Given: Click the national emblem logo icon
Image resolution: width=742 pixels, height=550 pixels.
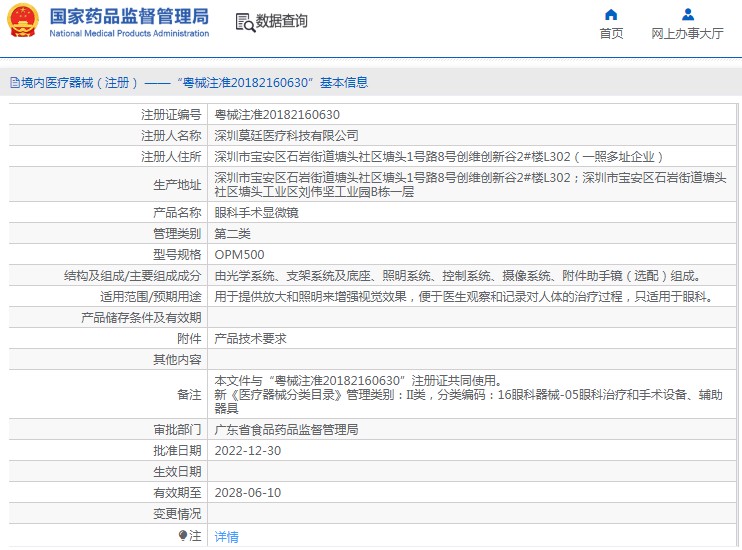Looking at the screenshot, I should pos(23,20).
